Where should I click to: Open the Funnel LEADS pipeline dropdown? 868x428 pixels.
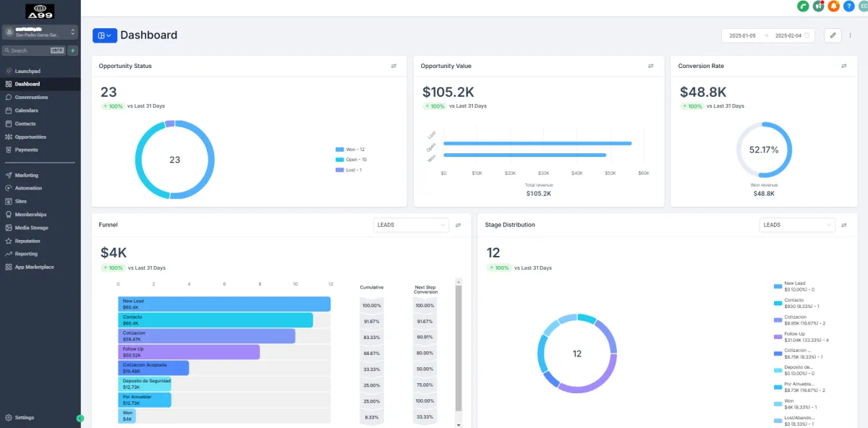[x=411, y=225]
